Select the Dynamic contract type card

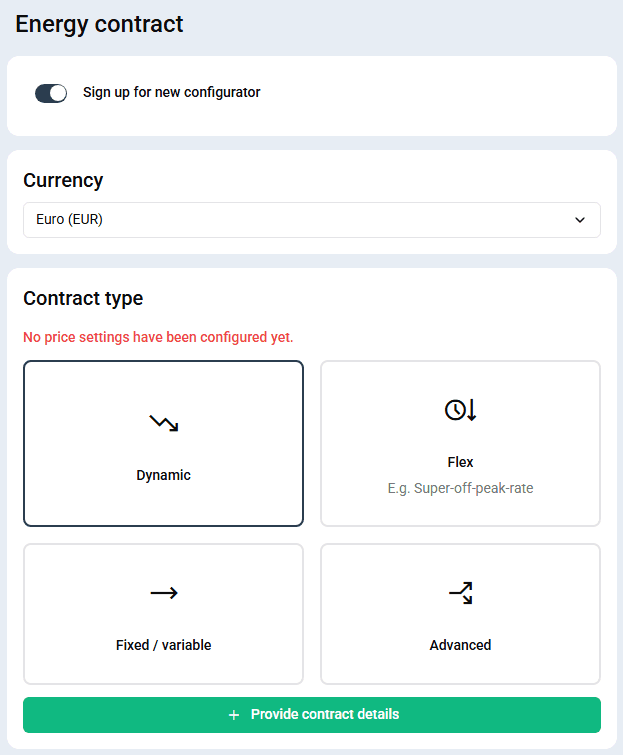(x=163, y=443)
